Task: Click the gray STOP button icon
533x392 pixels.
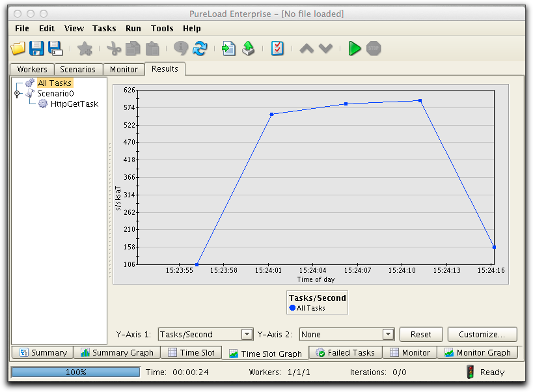Action: tap(374, 48)
